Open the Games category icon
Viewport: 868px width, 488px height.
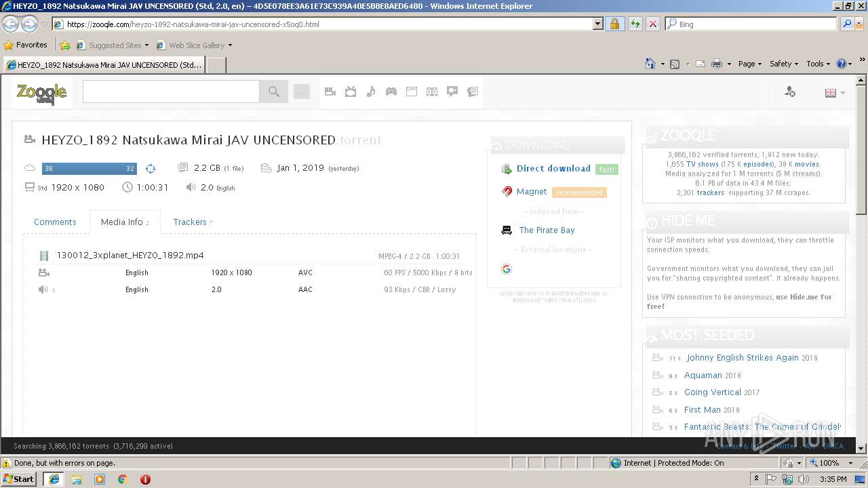click(391, 91)
